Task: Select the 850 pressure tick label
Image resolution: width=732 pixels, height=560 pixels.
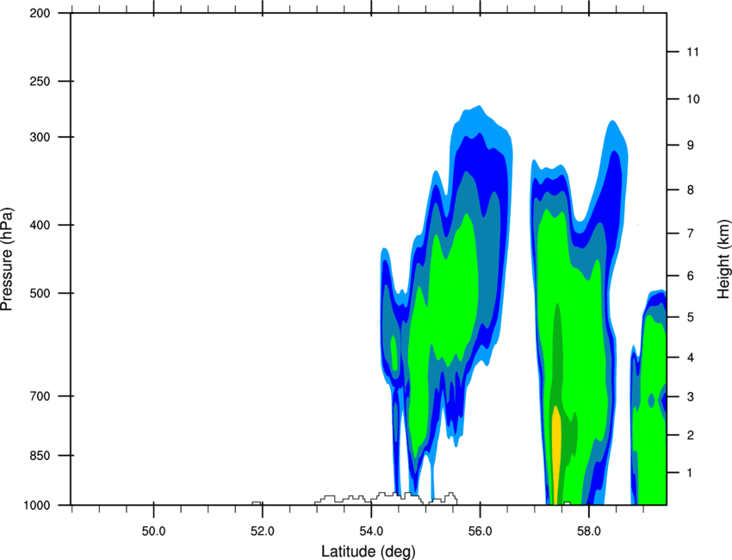Action: coord(40,456)
